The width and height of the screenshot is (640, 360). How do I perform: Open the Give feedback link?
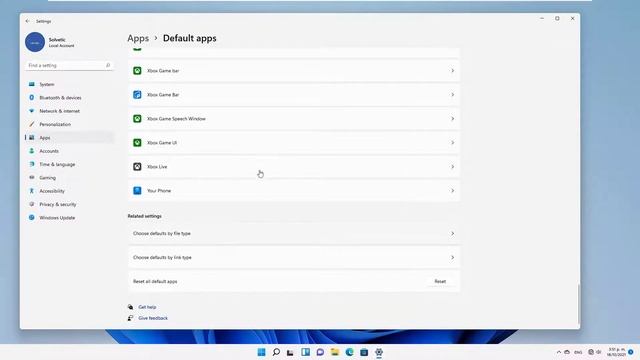point(153,318)
